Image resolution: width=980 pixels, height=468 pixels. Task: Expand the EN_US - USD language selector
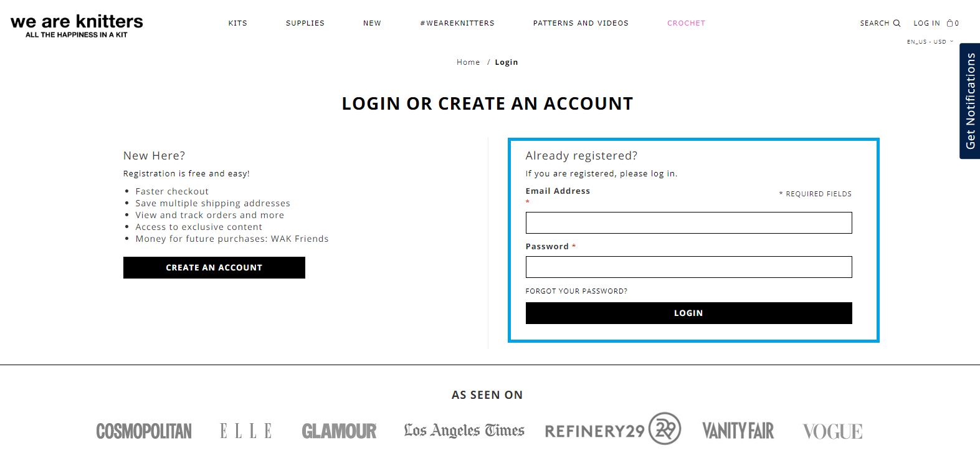tap(930, 42)
